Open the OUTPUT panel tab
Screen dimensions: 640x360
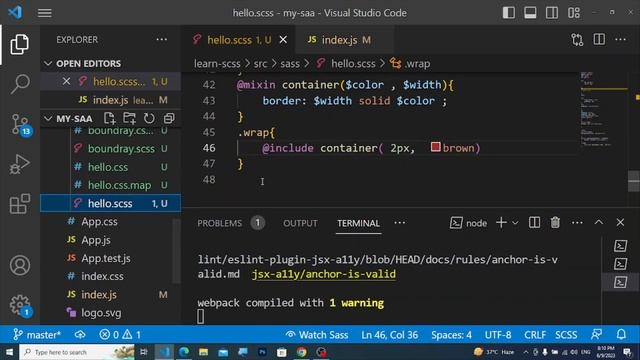pyautogui.click(x=300, y=223)
